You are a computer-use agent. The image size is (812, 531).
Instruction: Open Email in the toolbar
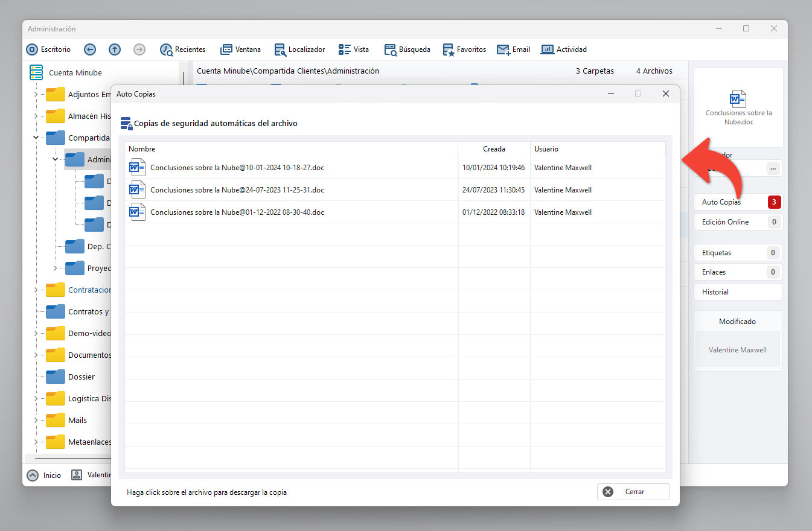click(x=513, y=49)
